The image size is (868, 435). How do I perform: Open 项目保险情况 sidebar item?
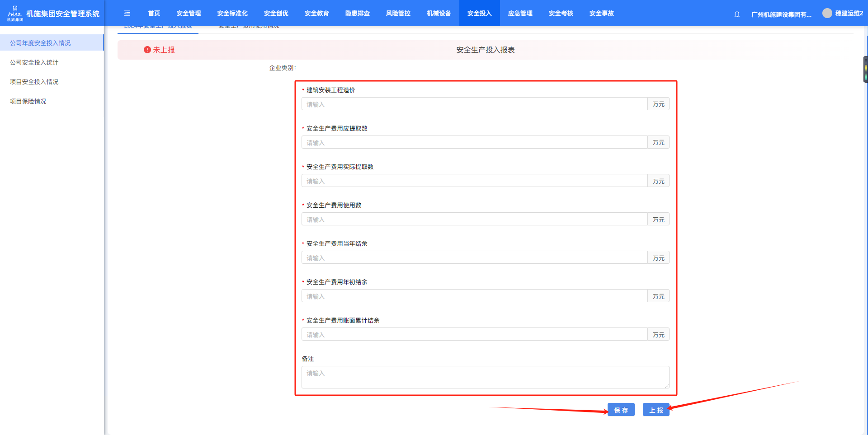tap(28, 101)
